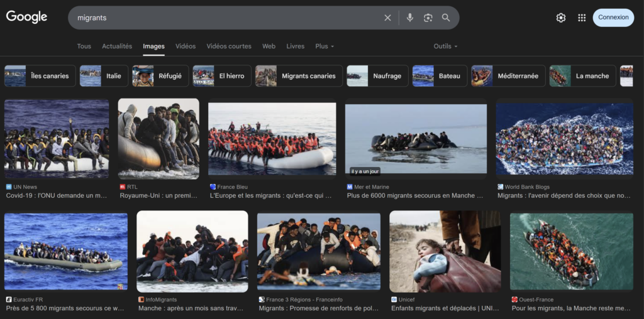Open the Google apps grid icon

click(582, 18)
